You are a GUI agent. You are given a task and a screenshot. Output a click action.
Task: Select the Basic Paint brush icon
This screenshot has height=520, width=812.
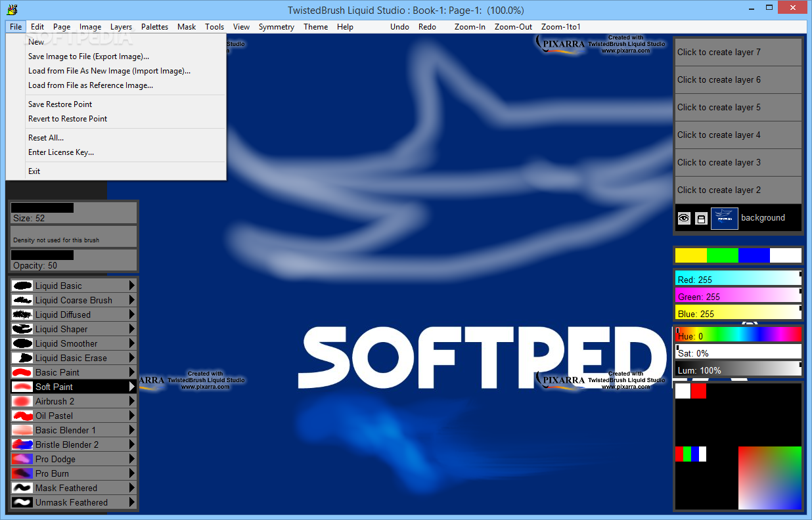pos(22,372)
